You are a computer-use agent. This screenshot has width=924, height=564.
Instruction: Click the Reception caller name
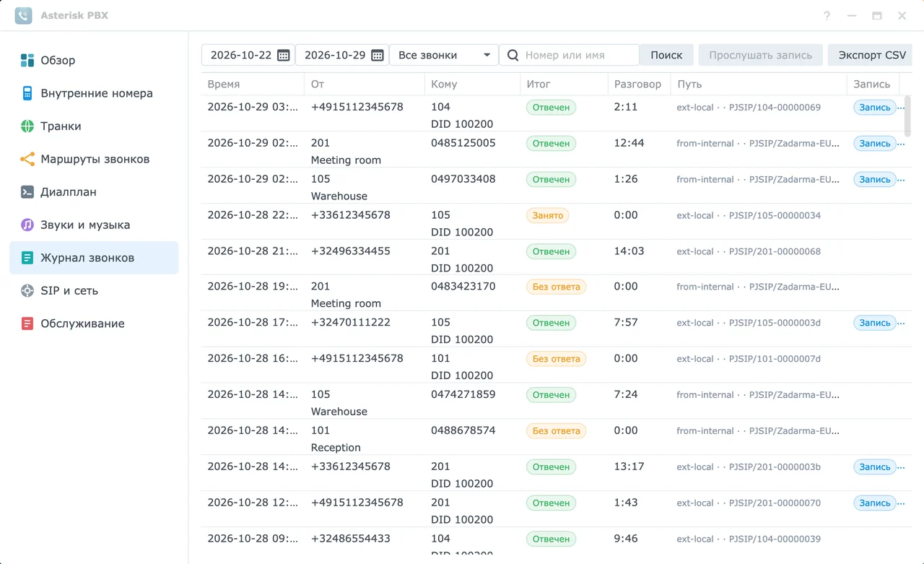336,448
